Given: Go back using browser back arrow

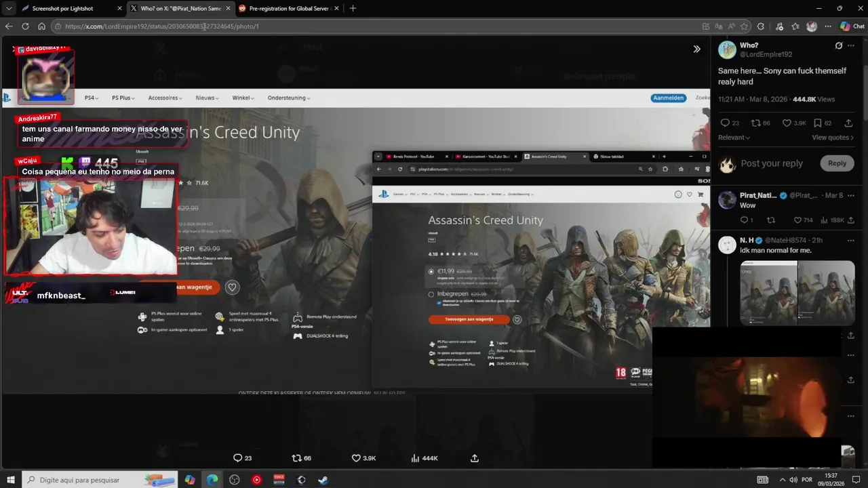Looking at the screenshot, I should [9, 26].
